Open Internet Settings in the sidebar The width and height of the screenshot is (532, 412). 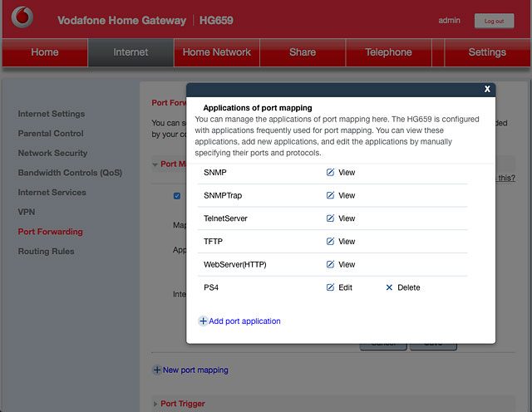point(52,114)
